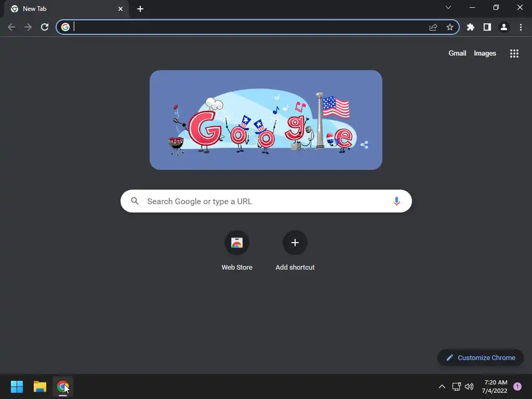
Task: Open the Fourth of July Google doodle
Action: 266,120
